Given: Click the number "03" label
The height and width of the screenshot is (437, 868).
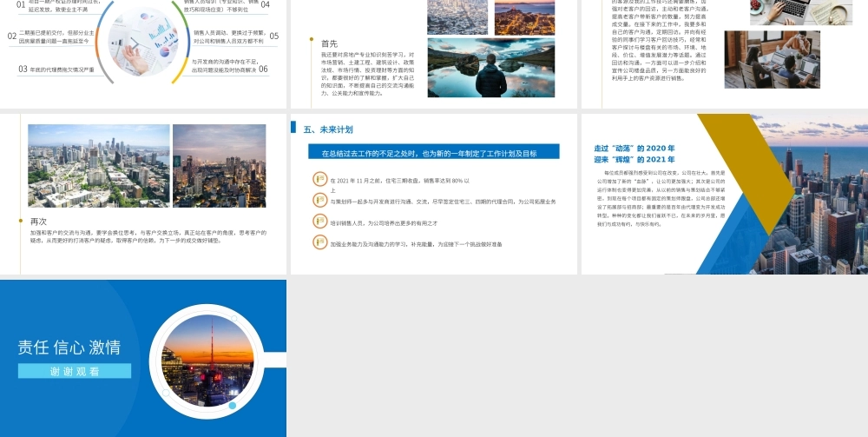Looking at the screenshot, I should pyautogui.click(x=23, y=70).
